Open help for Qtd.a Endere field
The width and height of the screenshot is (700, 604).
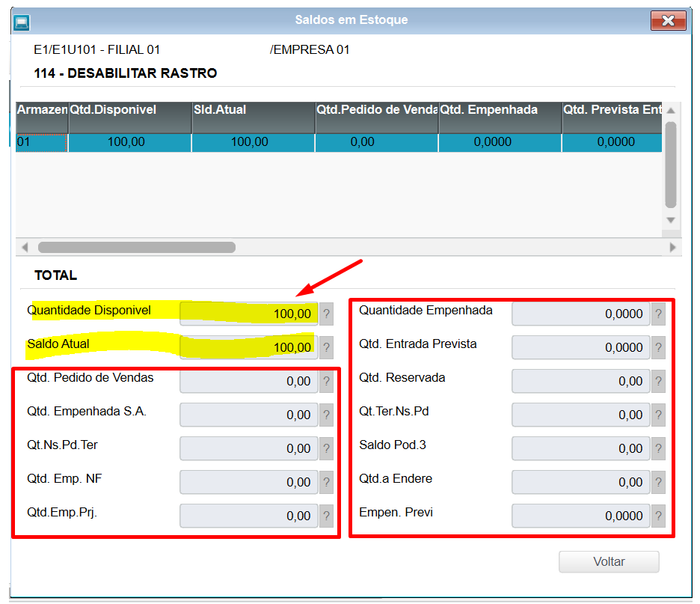coord(658,482)
